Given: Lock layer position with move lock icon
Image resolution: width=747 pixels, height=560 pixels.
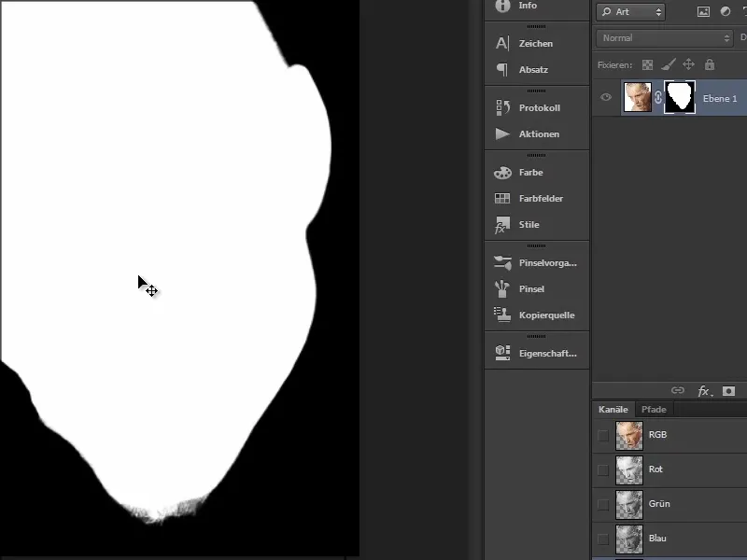Looking at the screenshot, I should (x=688, y=64).
